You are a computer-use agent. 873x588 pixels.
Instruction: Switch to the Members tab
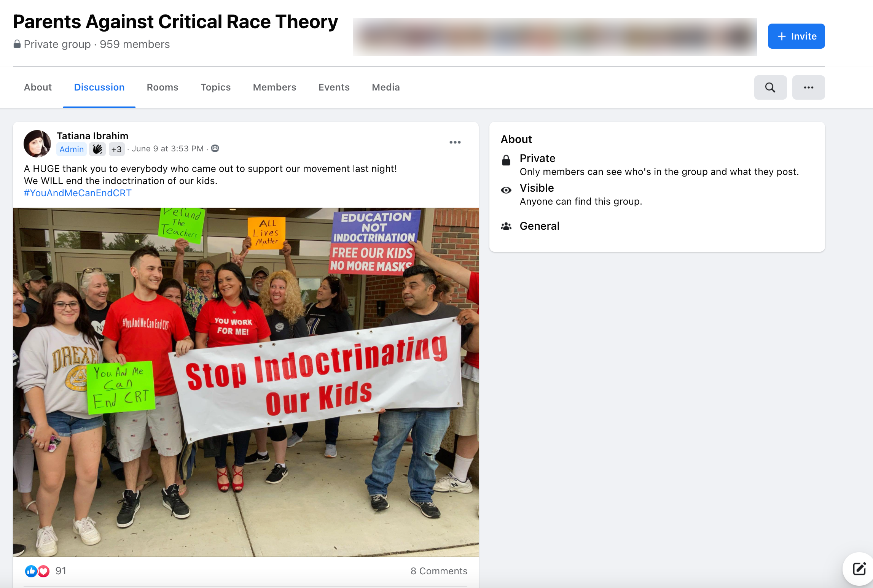click(x=274, y=87)
